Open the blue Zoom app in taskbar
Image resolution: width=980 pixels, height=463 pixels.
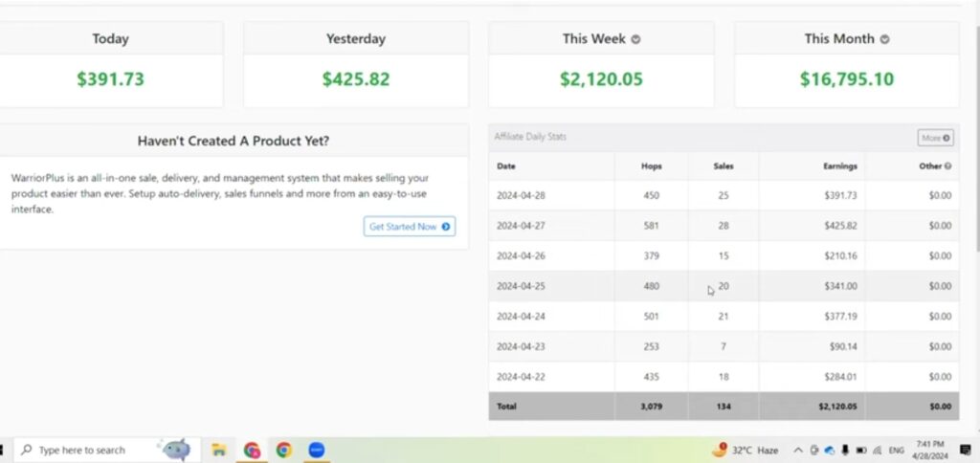coord(317,450)
